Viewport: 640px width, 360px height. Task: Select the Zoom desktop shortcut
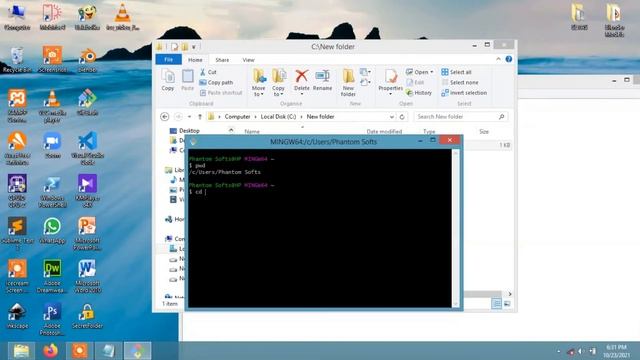52,146
